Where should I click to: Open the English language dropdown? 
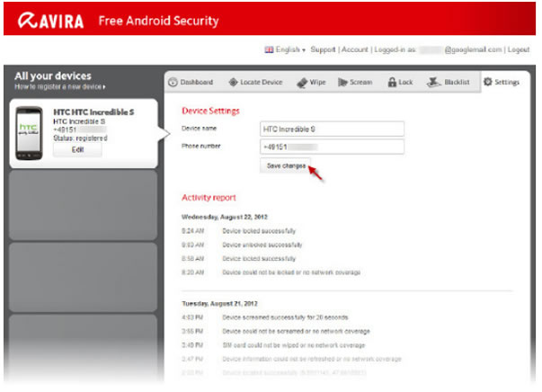290,49
